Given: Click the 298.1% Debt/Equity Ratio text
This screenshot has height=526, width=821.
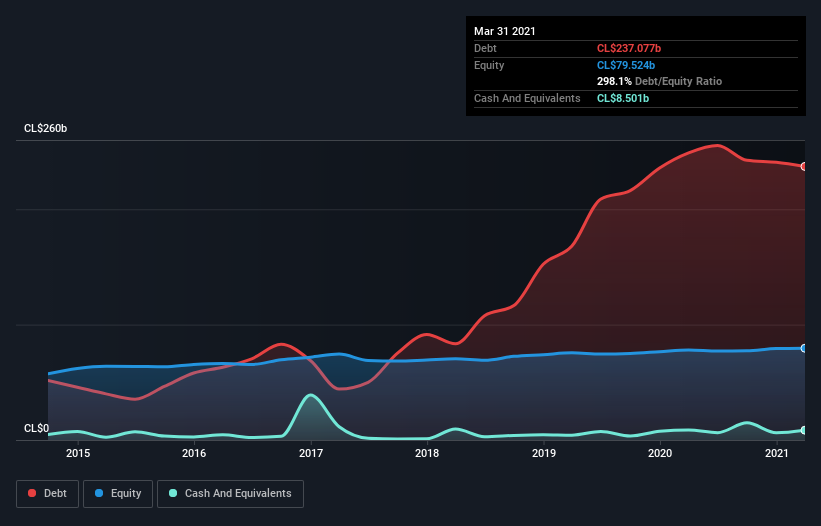Looking at the screenshot, I should pyautogui.click(x=659, y=81).
